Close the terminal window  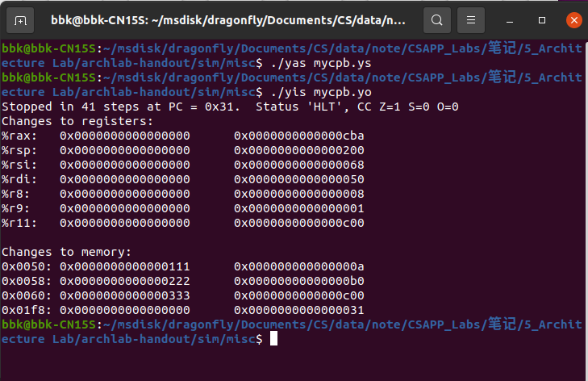pos(573,19)
